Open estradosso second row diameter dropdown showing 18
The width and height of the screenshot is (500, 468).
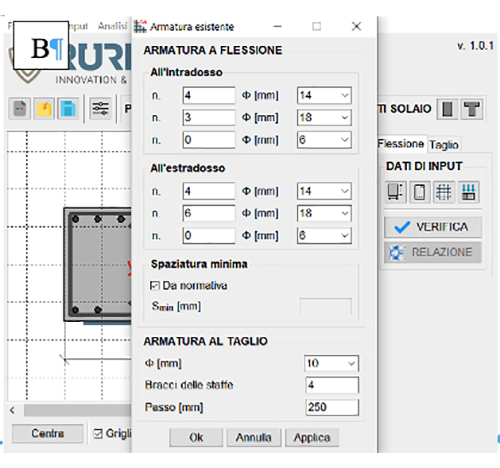tap(324, 213)
